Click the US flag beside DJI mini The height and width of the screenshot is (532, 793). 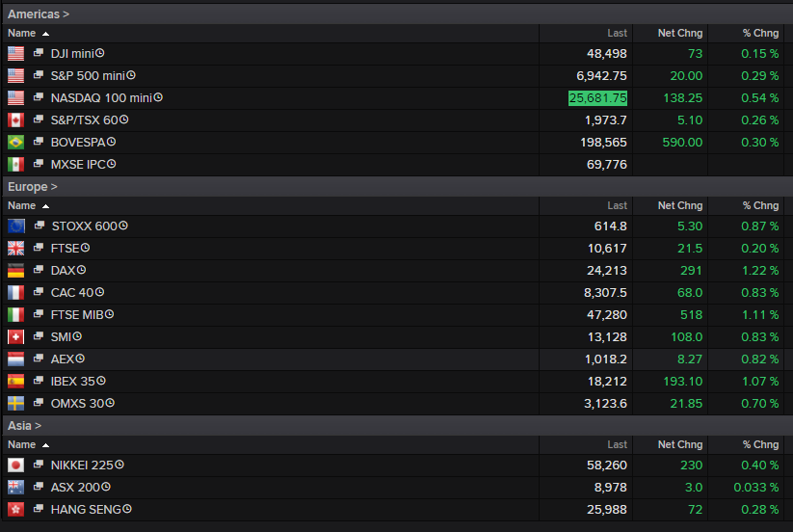click(x=15, y=54)
